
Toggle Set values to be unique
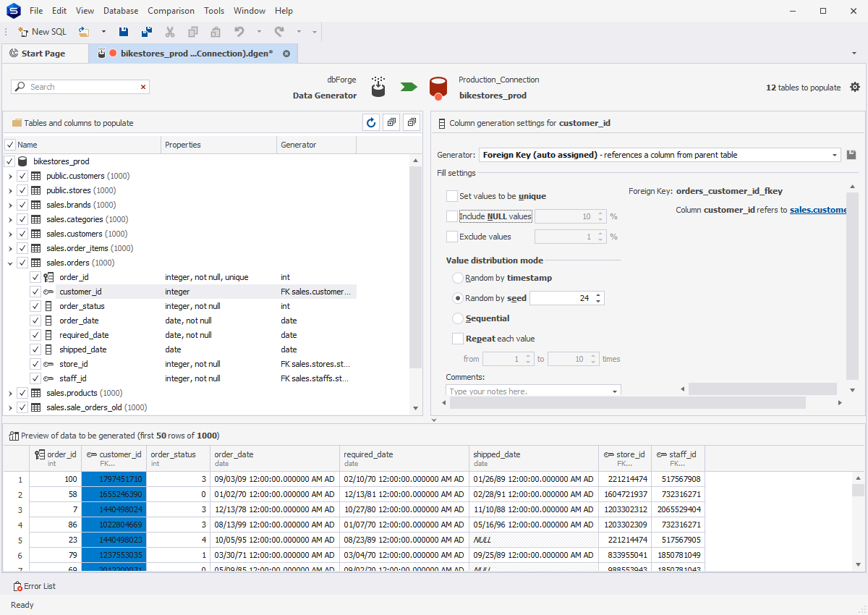coord(452,196)
